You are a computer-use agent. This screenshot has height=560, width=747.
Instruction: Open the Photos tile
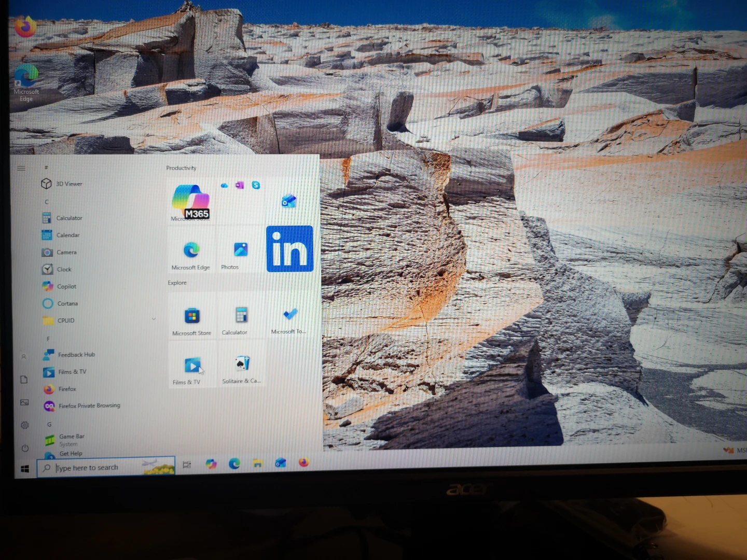tap(240, 249)
